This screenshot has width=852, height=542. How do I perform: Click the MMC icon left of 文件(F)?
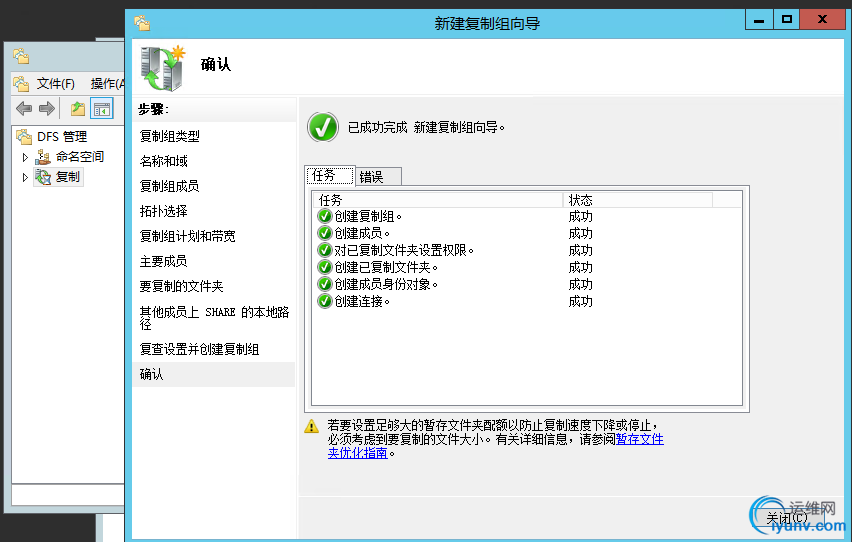click(x=21, y=84)
